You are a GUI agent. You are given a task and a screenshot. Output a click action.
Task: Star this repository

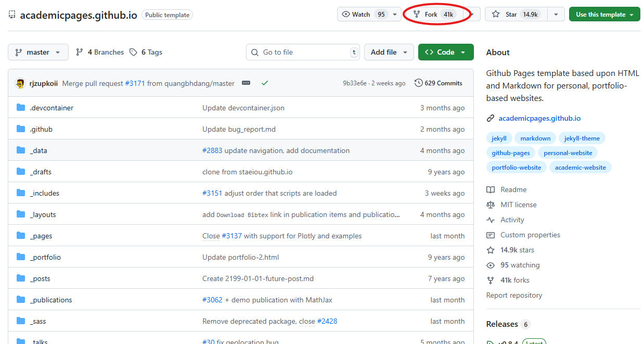tap(515, 15)
